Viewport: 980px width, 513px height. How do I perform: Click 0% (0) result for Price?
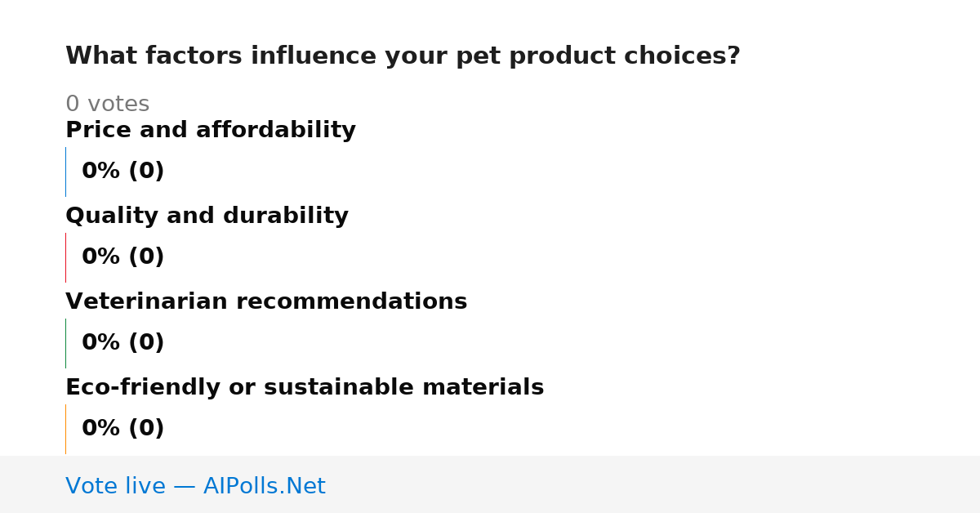122,172
